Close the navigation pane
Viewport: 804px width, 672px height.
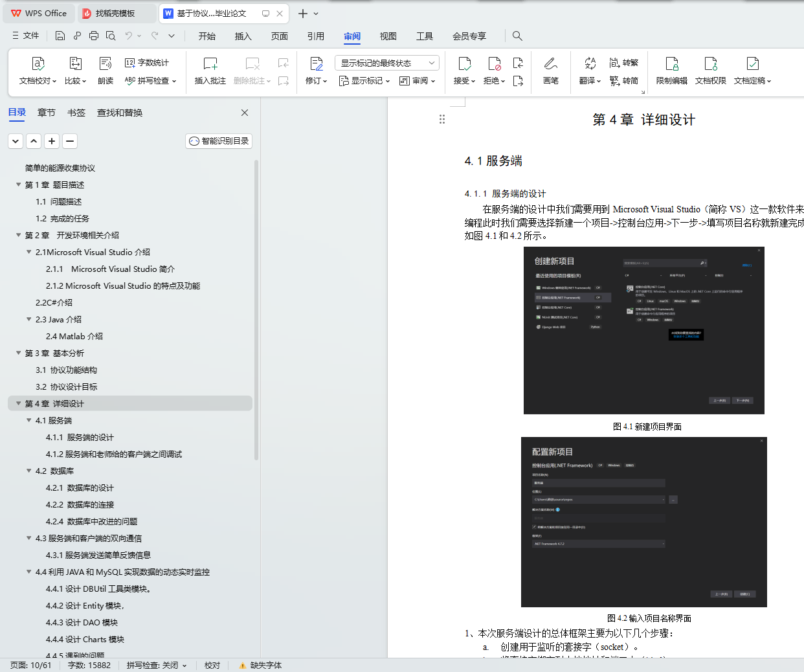point(245,113)
